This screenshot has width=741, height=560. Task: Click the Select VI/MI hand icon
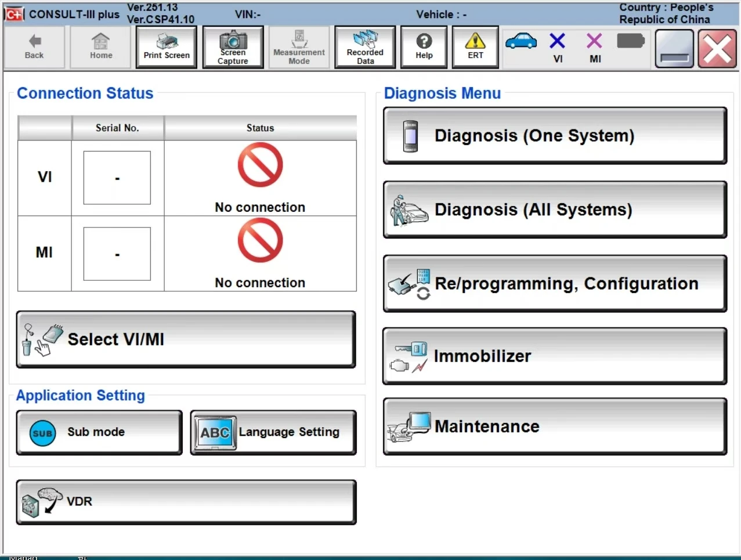click(x=42, y=340)
